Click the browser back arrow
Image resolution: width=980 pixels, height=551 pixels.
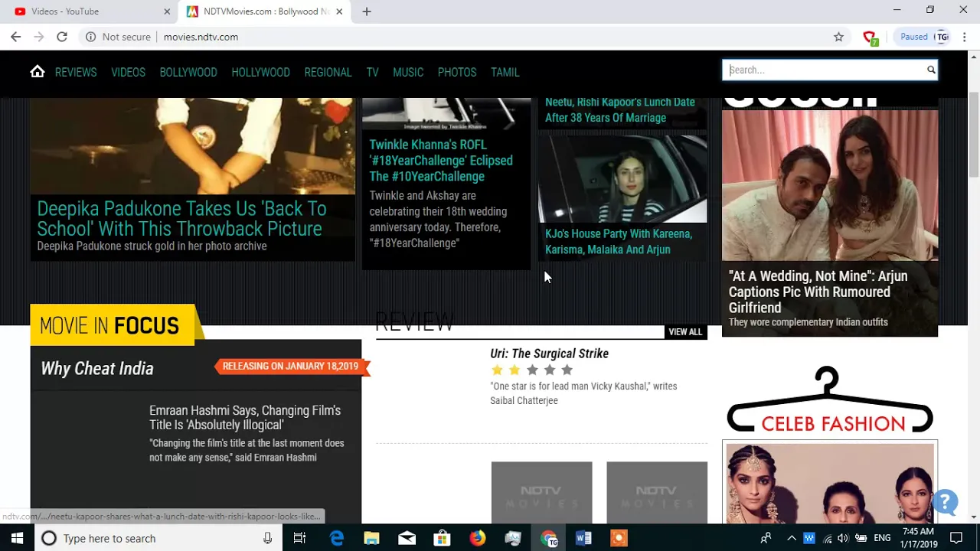coord(15,37)
